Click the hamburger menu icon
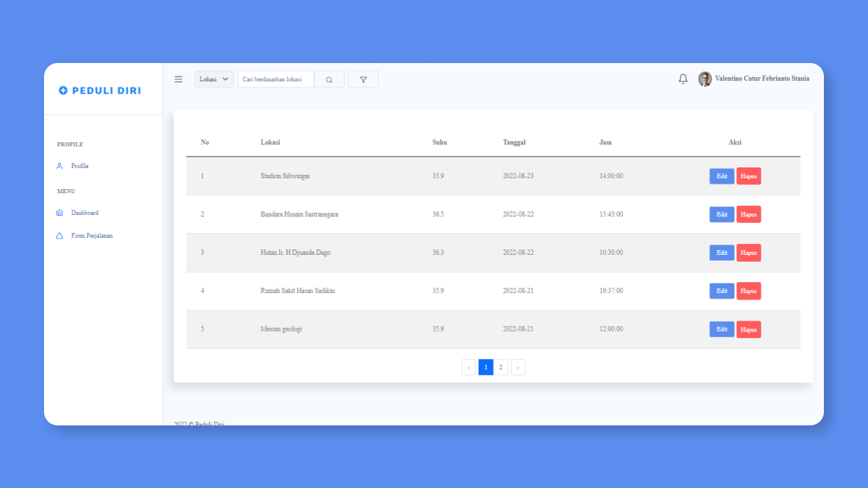The height and width of the screenshot is (488, 868). pos(178,79)
